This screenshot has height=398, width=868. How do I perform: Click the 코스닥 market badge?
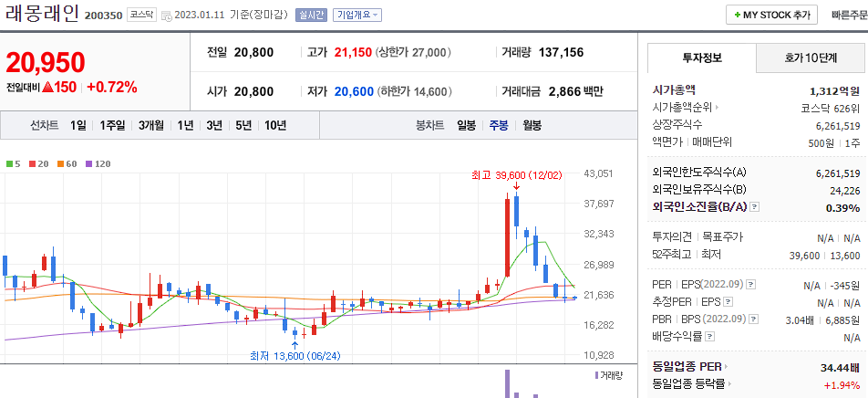coord(141,15)
